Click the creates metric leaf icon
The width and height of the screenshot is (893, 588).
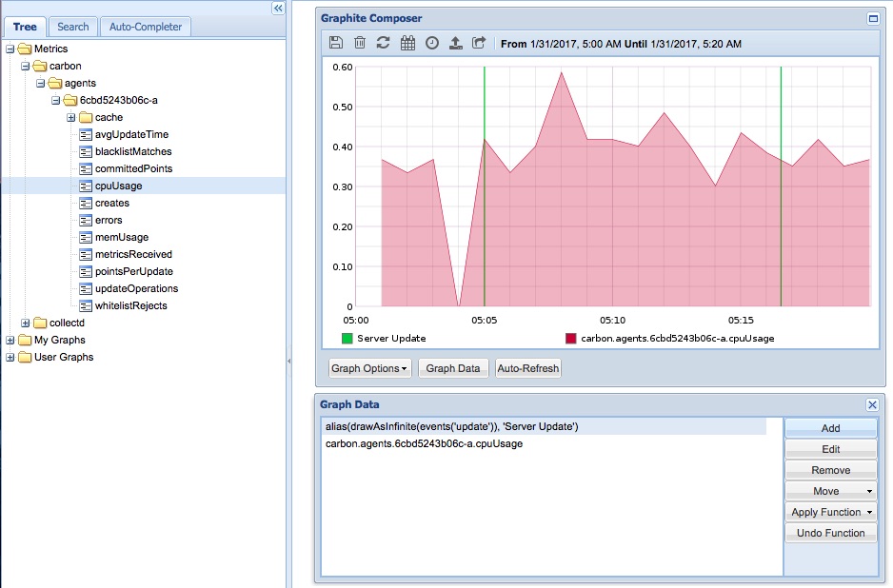(86, 204)
